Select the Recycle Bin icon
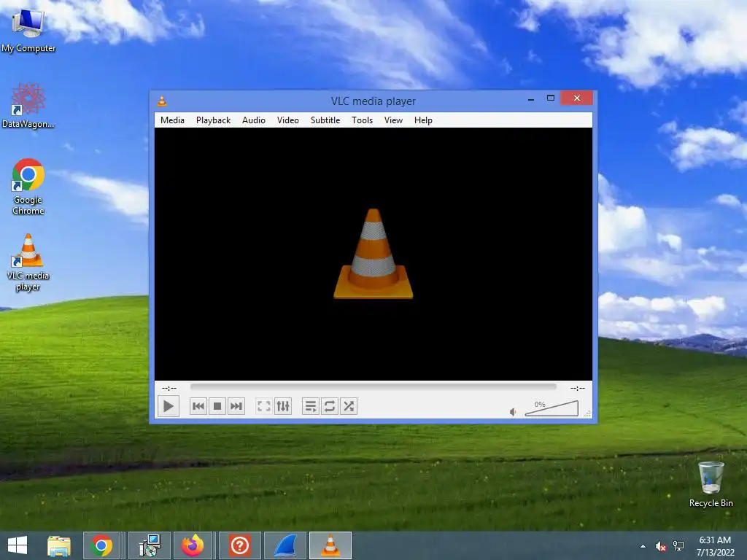The height and width of the screenshot is (560, 747). [x=711, y=484]
